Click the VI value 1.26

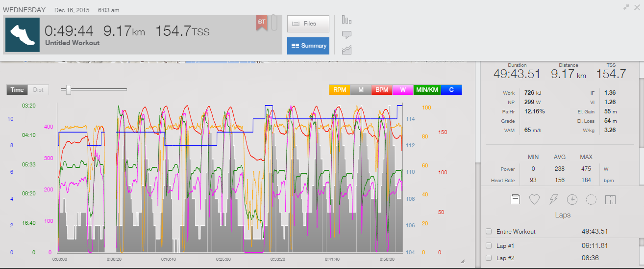click(x=610, y=102)
